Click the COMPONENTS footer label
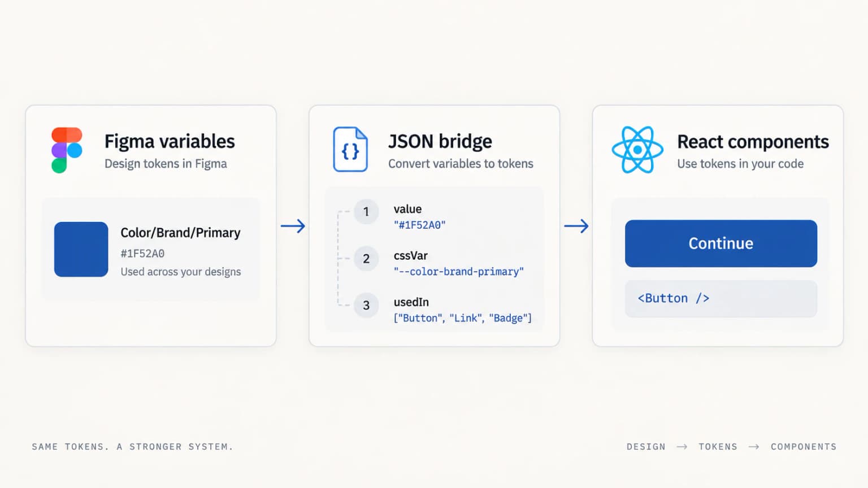This screenshot has height=488, width=868. click(x=804, y=447)
